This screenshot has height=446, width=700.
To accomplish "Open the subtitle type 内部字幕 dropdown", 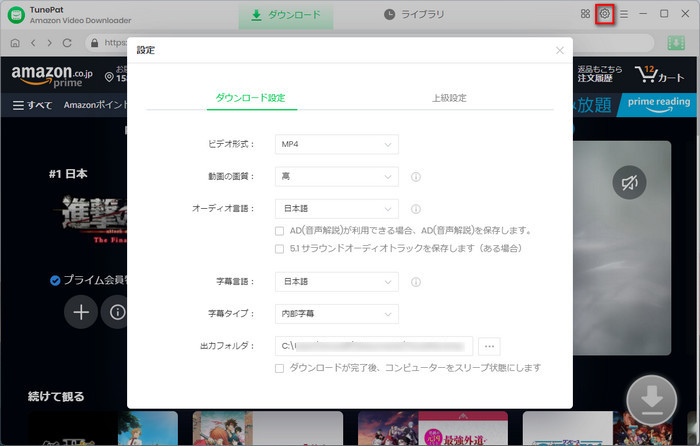I will pos(337,314).
